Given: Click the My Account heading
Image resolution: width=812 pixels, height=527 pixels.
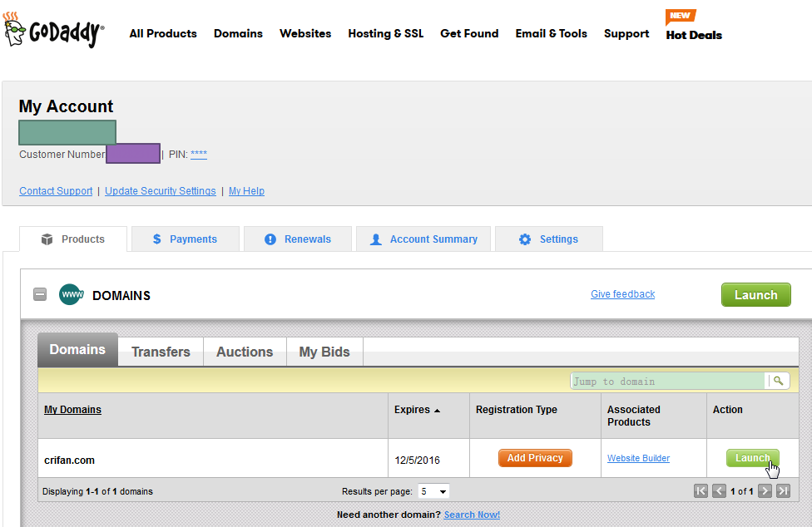Looking at the screenshot, I should (67, 106).
